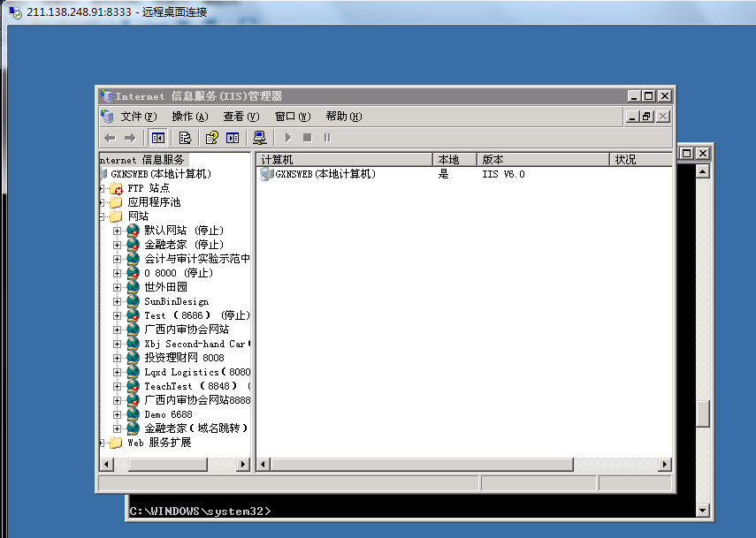
Task: Expand the 默认网站 (停止) tree node
Action: (117, 231)
